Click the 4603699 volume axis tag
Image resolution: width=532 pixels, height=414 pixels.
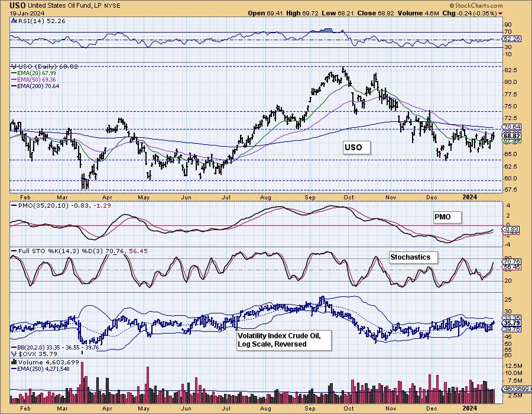point(517,389)
